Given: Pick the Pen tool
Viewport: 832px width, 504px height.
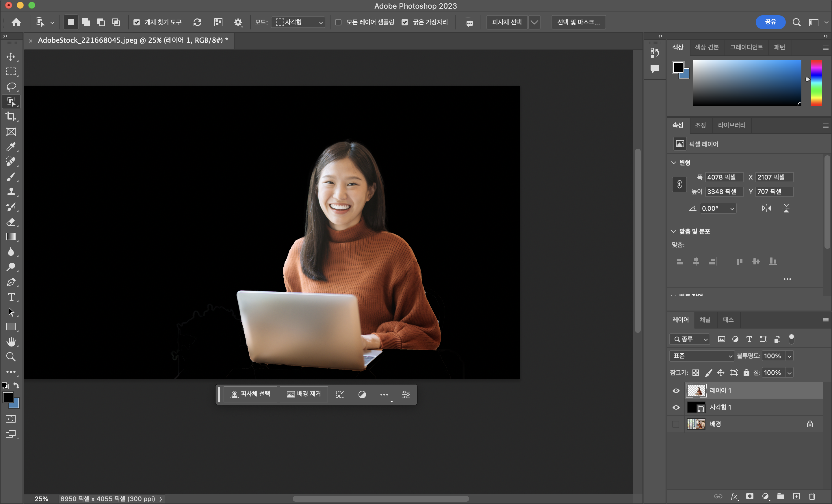Looking at the screenshot, I should pyautogui.click(x=11, y=282).
